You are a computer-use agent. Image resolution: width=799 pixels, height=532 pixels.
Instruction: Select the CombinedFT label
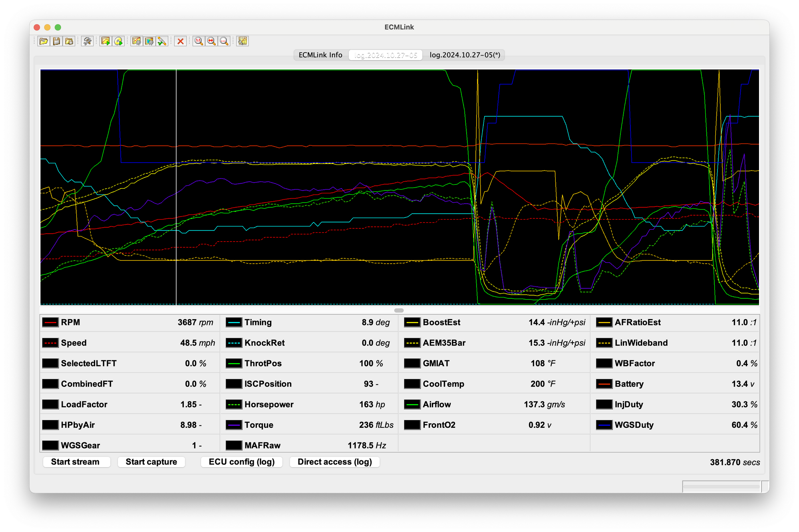pos(87,384)
